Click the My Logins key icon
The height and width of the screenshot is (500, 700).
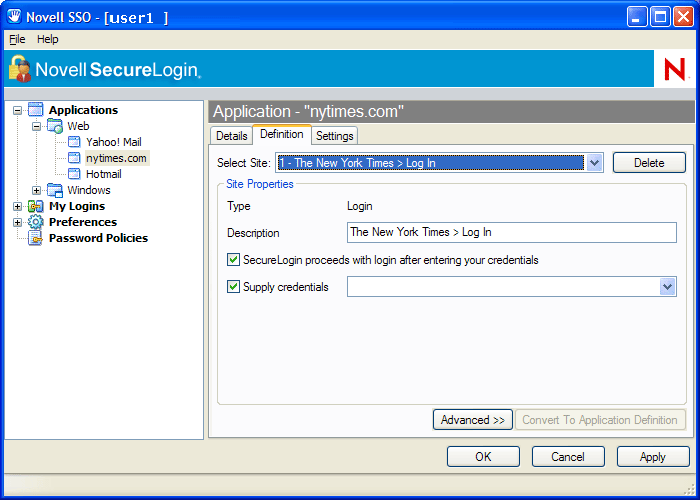click(x=36, y=206)
